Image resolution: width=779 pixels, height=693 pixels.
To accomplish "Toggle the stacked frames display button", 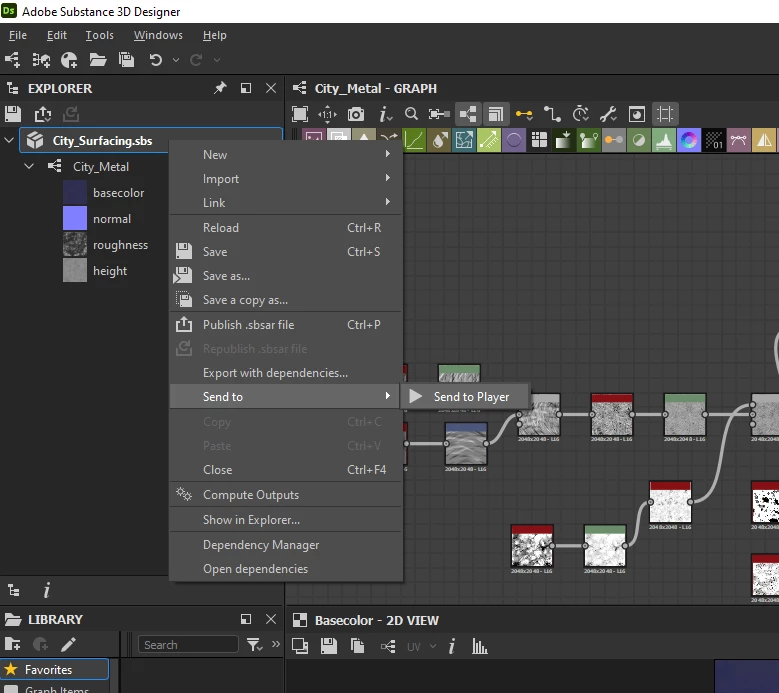I will 495,114.
